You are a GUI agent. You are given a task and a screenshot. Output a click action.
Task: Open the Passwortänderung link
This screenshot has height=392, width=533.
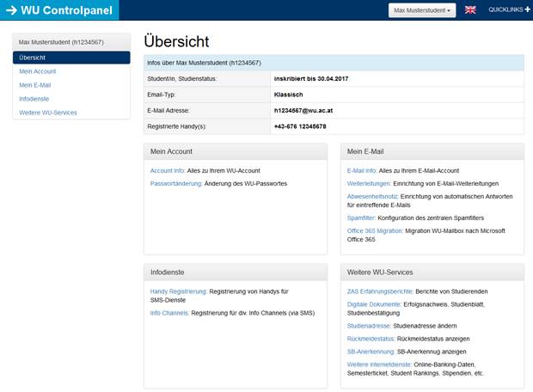(x=176, y=184)
